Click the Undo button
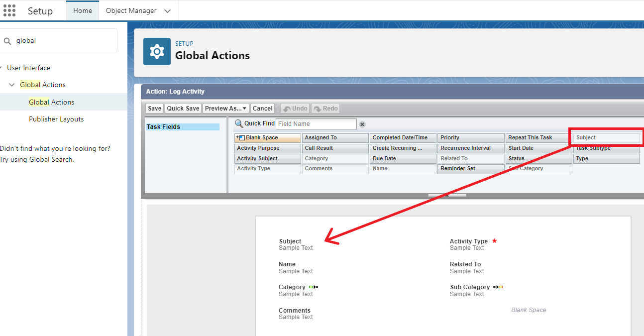644x336 pixels. tap(295, 109)
